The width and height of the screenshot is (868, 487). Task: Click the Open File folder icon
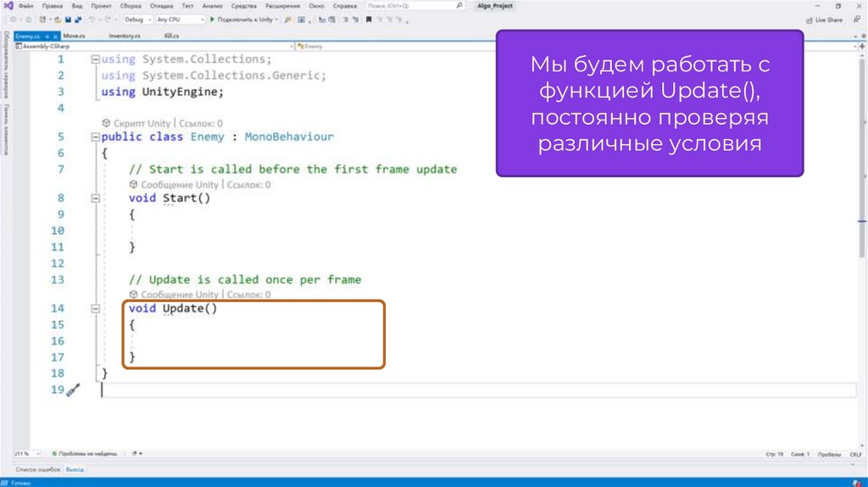(58, 20)
